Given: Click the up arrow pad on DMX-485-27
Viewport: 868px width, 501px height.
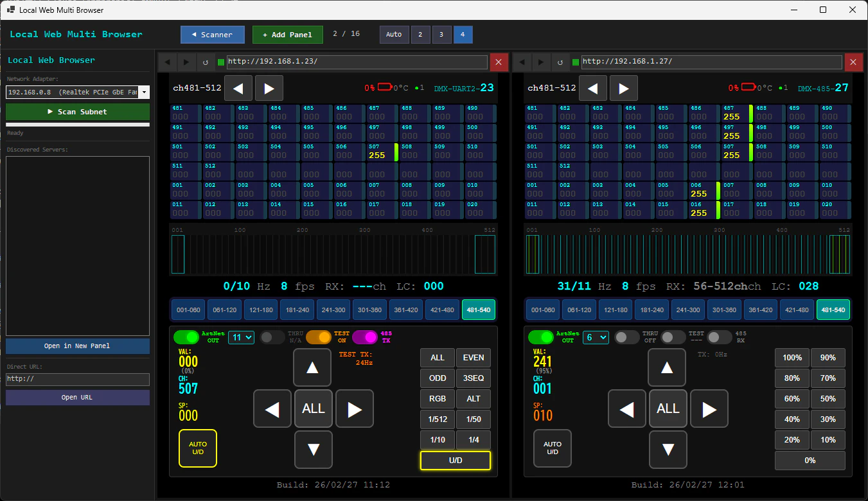Looking at the screenshot, I should (668, 367).
